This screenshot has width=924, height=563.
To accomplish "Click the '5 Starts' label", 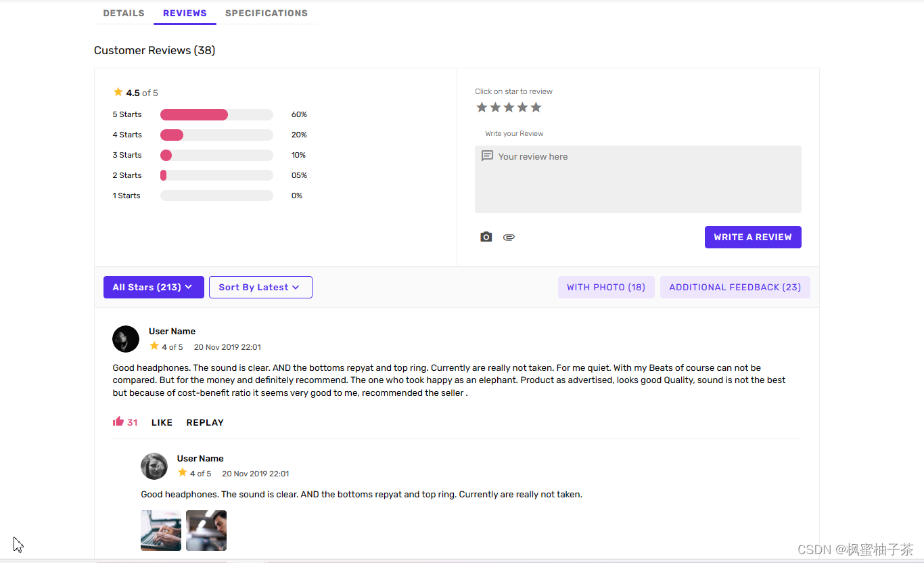I will pos(127,114).
